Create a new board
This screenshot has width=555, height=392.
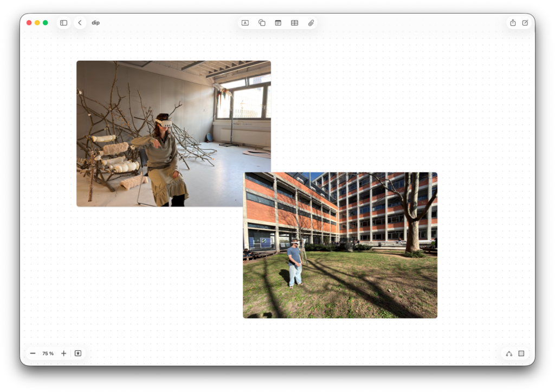pos(525,23)
